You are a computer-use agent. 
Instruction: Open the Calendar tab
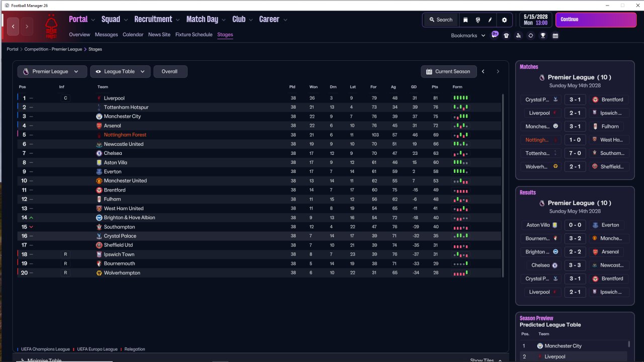[133, 35]
